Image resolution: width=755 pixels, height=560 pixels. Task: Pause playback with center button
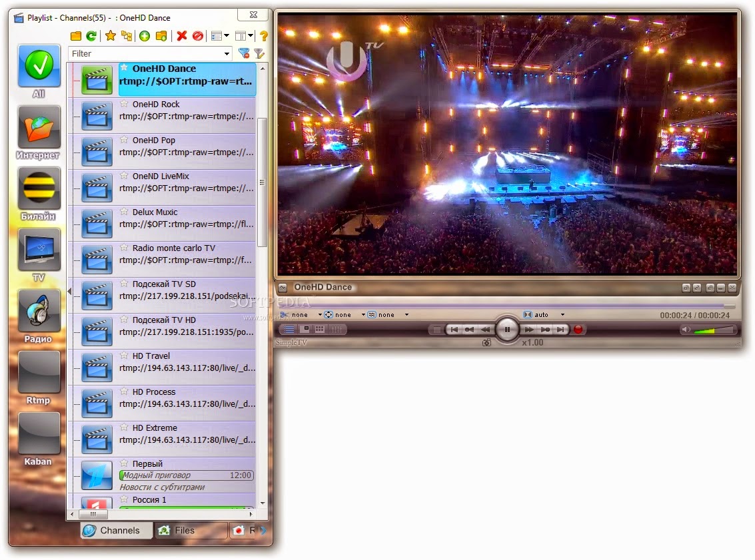[507, 330]
